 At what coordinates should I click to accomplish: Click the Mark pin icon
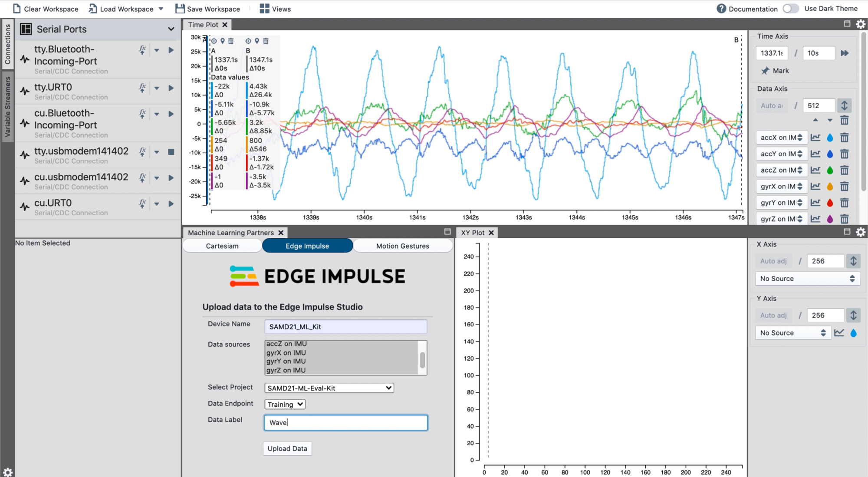[x=765, y=71]
